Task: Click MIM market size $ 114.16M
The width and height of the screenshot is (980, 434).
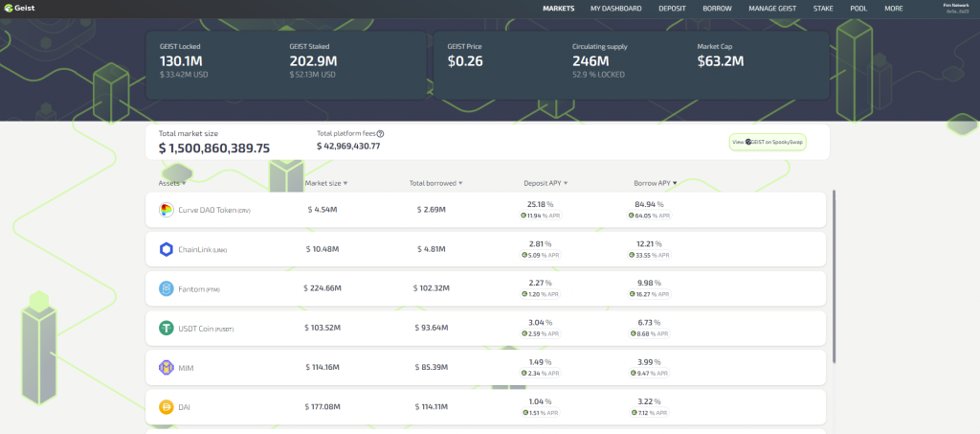Action: (x=323, y=367)
